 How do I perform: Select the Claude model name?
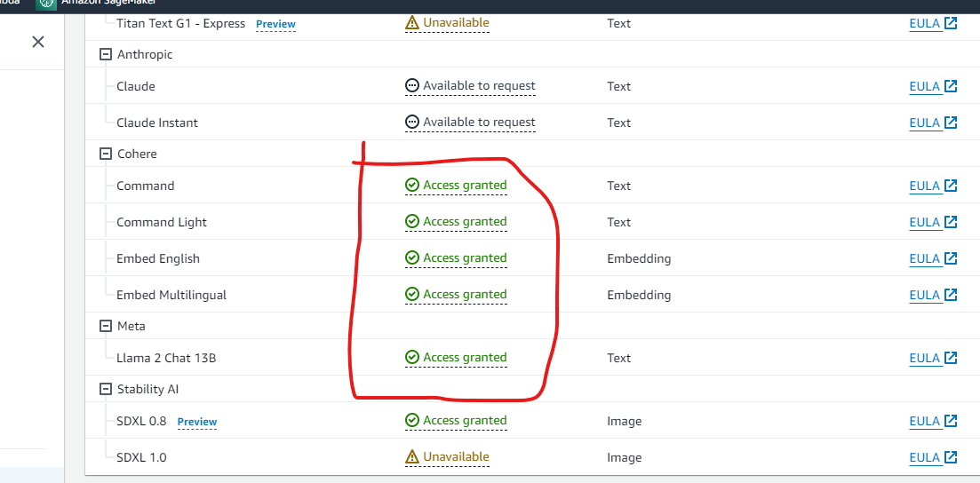136,87
